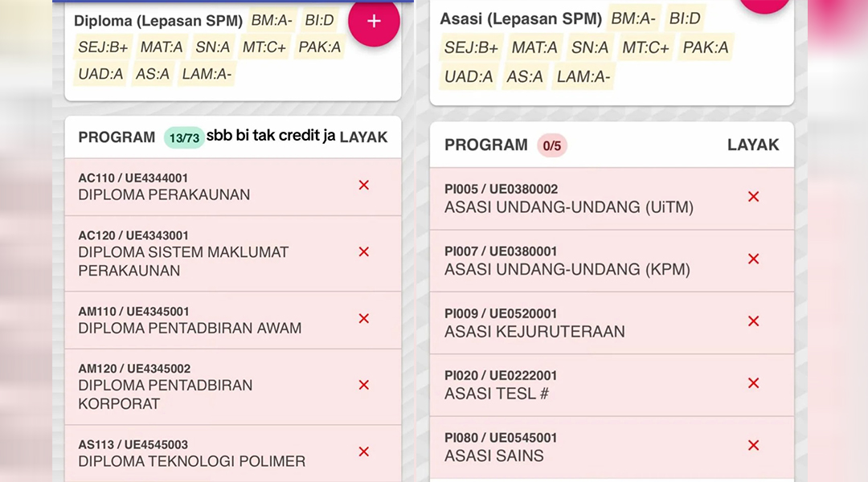Image resolution: width=868 pixels, height=482 pixels.
Task: Select the 13/73 program count badge
Action: tap(184, 138)
